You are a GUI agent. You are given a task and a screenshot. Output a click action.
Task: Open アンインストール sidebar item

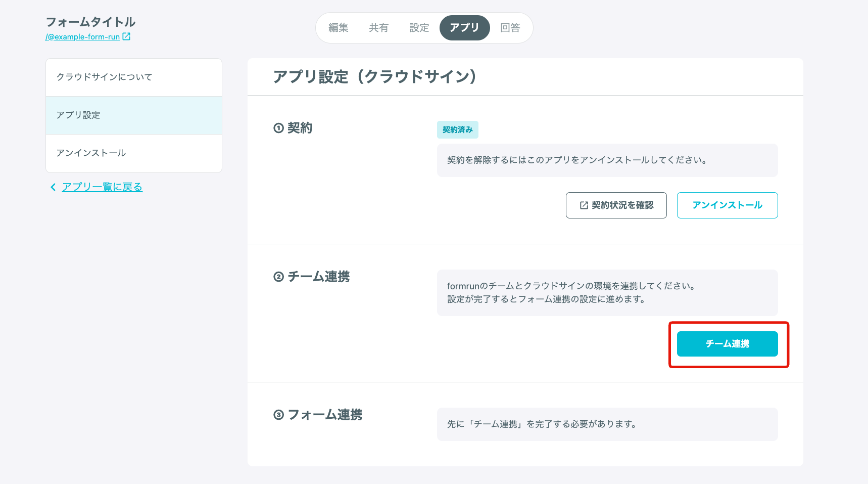coord(134,153)
